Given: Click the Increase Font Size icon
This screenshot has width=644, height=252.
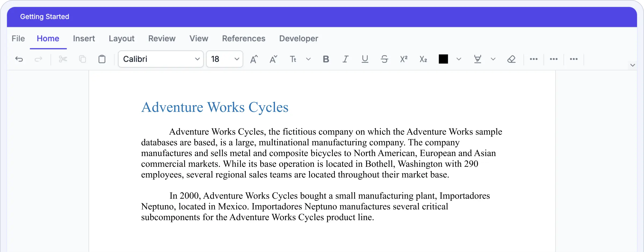Looking at the screenshot, I should click(x=254, y=59).
